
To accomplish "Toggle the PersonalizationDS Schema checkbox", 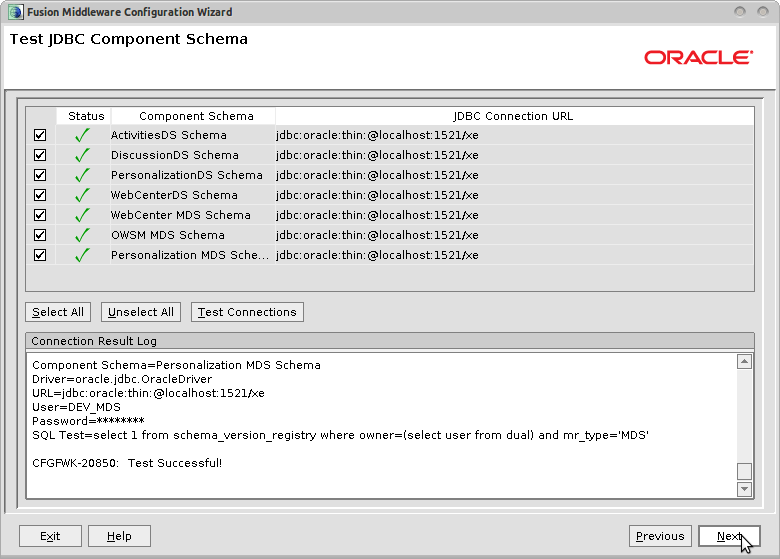I will [x=40, y=175].
